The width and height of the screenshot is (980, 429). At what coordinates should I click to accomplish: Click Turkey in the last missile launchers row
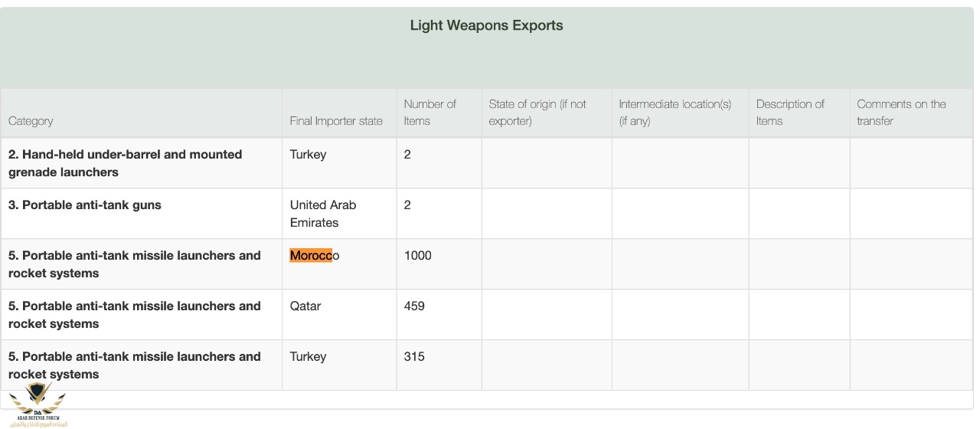pyautogui.click(x=308, y=356)
